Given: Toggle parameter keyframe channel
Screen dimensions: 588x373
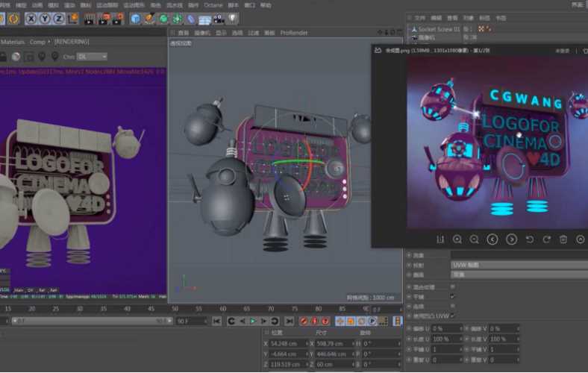Looking at the screenshot, I should 372,321.
